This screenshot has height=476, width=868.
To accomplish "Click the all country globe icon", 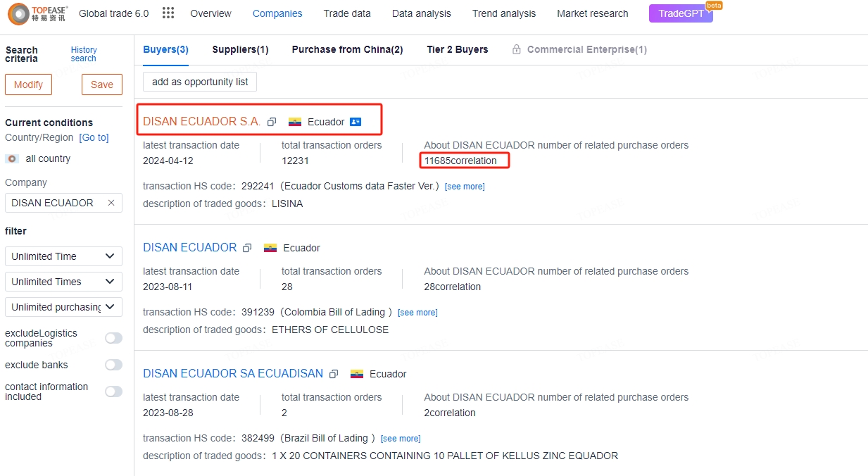I will click(12, 158).
